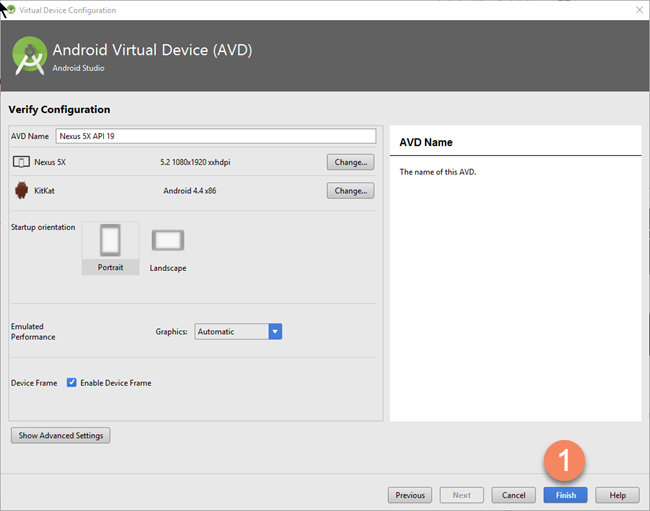Click the 'KitKat' label text

click(x=44, y=191)
